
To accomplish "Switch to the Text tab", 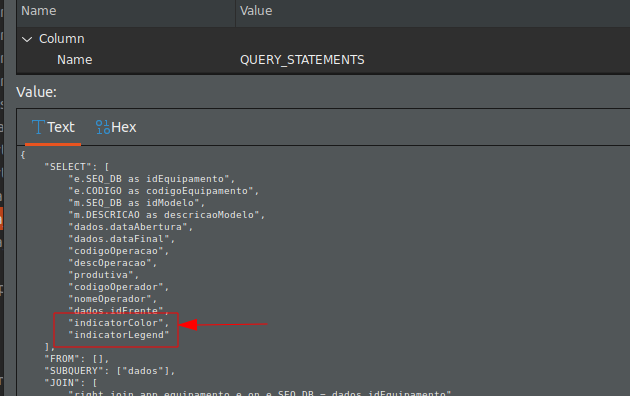I will coord(53,127).
